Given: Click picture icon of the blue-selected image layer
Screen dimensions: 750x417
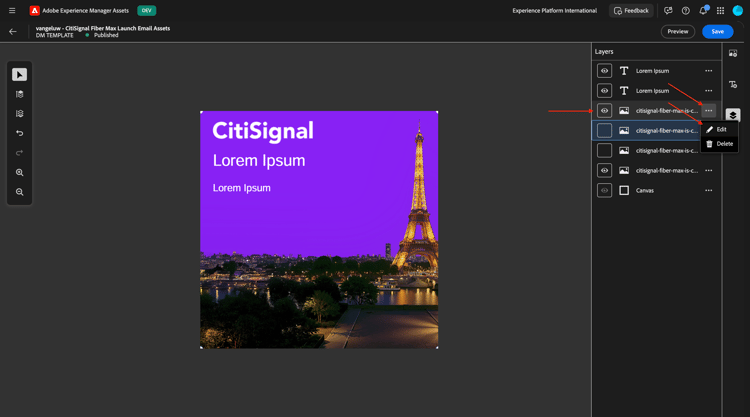Looking at the screenshot, I should 624,131.
